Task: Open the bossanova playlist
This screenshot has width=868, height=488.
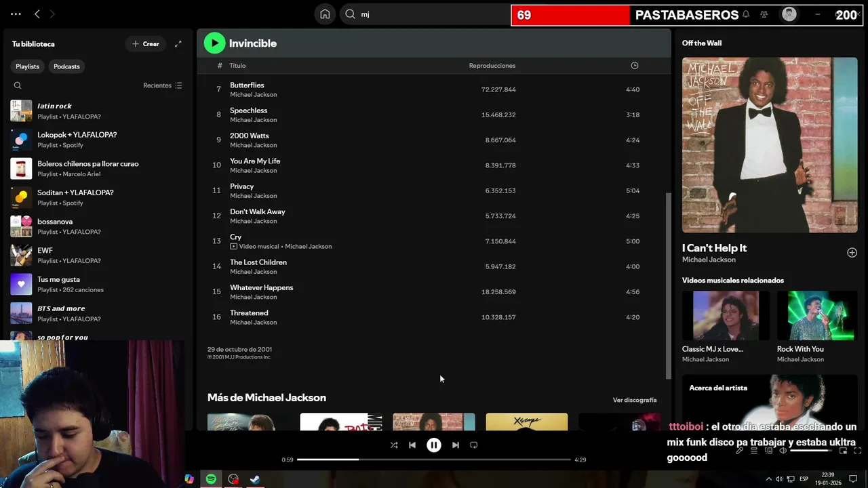Action: coord(98,226)
